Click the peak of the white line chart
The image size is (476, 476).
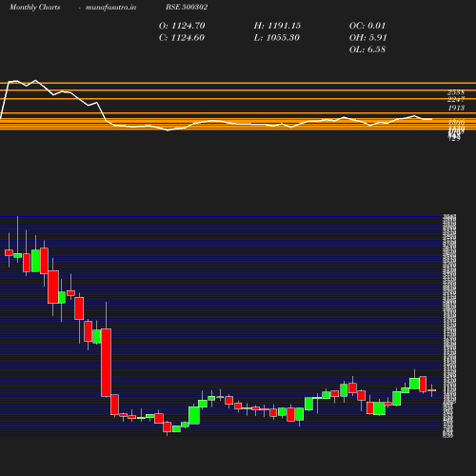point(35,80)
